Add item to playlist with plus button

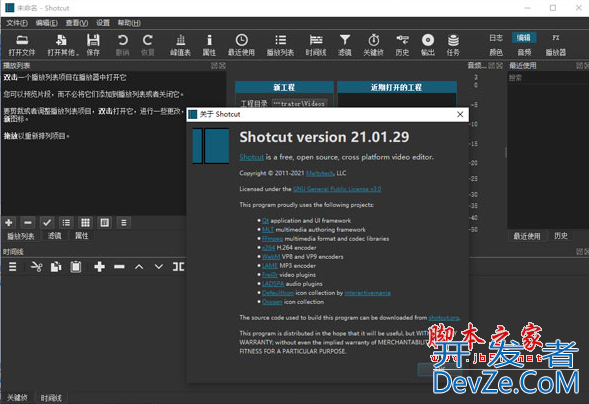point(9,223)
